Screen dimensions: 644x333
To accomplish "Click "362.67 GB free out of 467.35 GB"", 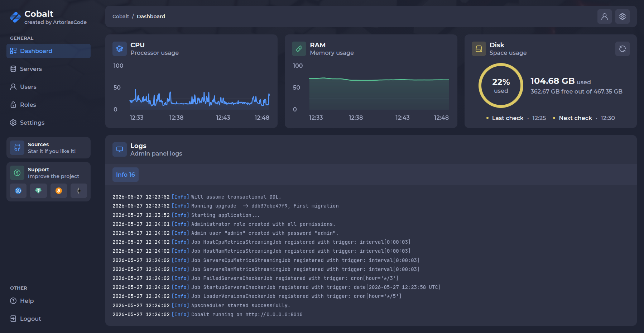I will click(576, 91).
